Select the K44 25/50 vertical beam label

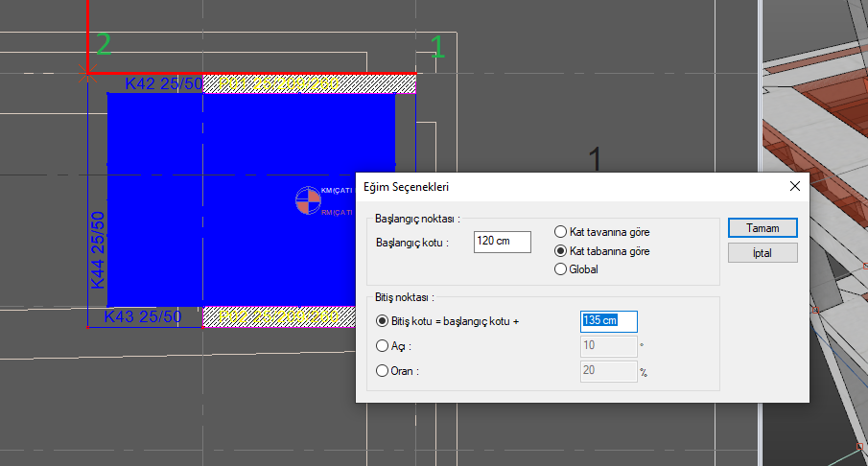(97, 249)
